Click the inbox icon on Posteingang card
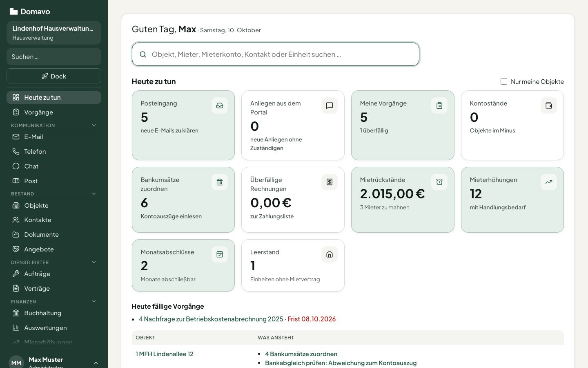Viewport: 588px width, 368px height. [220, 105]
